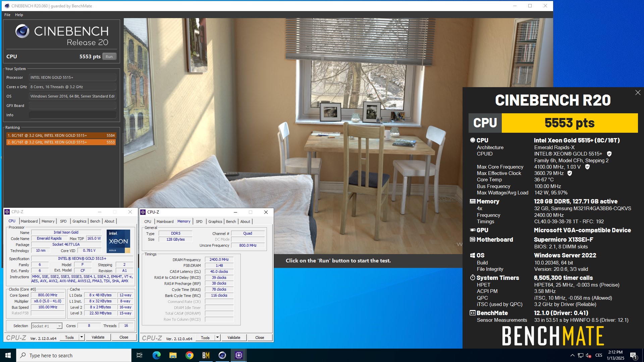Open About tab in right CPU-Z window

pos(245,222)
